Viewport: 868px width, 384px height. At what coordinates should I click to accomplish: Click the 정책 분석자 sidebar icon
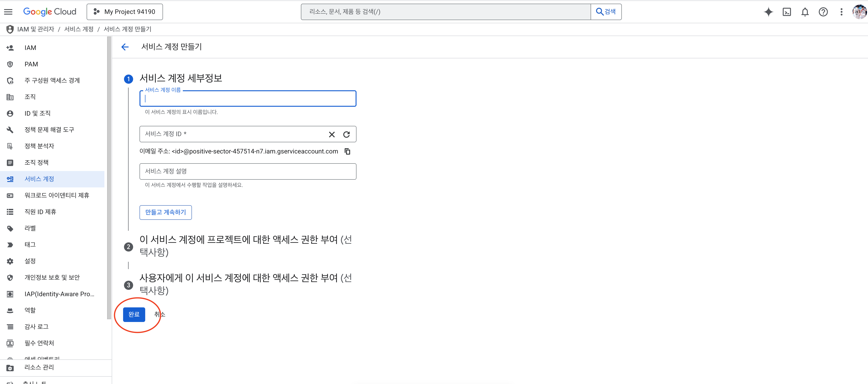pos(10,146)
